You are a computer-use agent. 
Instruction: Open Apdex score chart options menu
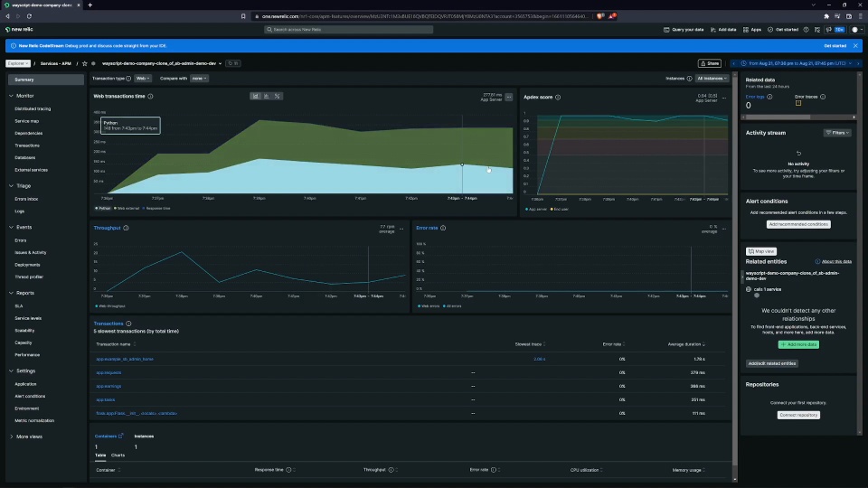tap(724, 98)
